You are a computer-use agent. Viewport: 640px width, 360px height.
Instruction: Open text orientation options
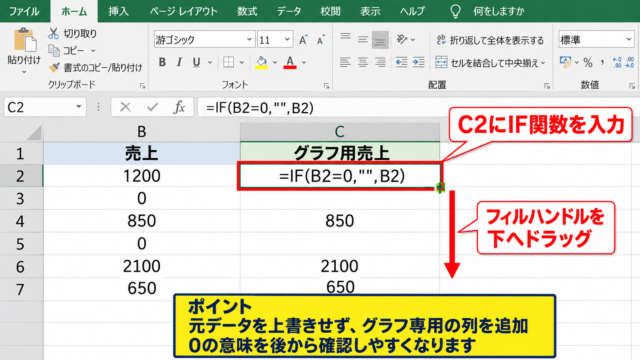tap(402, 39)
